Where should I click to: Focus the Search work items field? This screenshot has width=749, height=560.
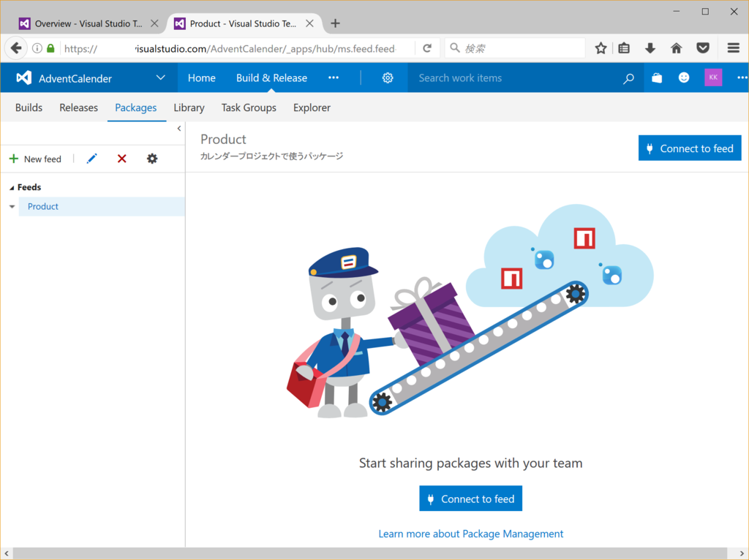click(x=515, y=77)
